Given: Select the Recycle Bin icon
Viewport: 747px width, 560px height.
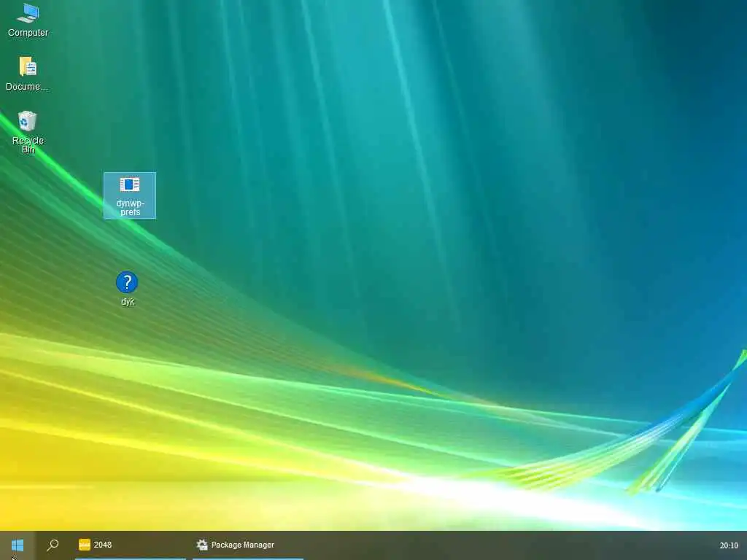Looking at the screenshot, I should [x=28, y=132].
